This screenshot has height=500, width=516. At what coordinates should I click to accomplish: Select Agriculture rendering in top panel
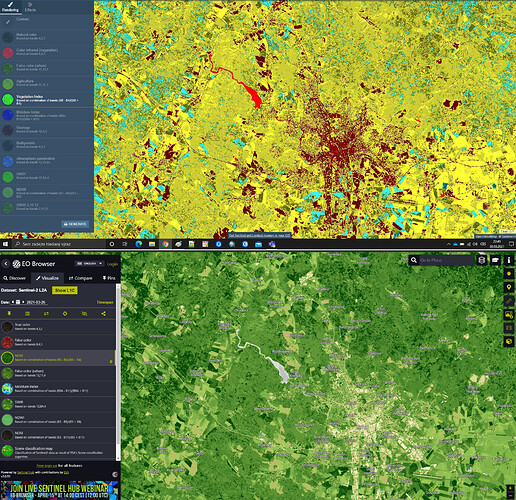47,83
